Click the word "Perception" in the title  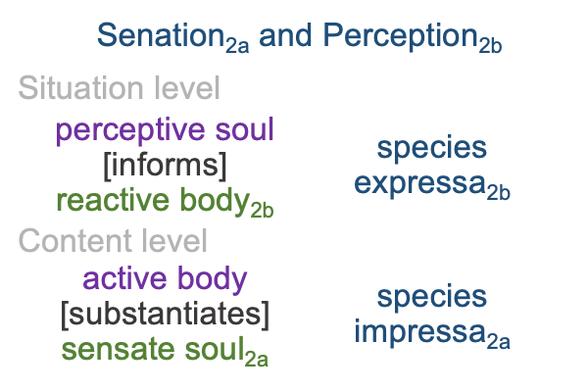400,36
